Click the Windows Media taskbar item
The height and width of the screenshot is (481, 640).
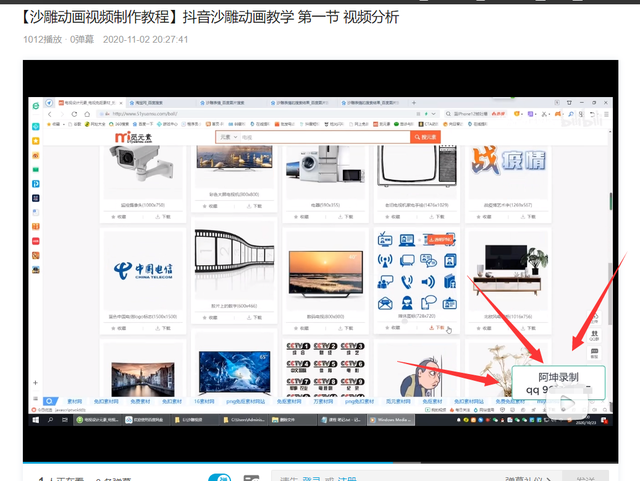click(391, 420)
